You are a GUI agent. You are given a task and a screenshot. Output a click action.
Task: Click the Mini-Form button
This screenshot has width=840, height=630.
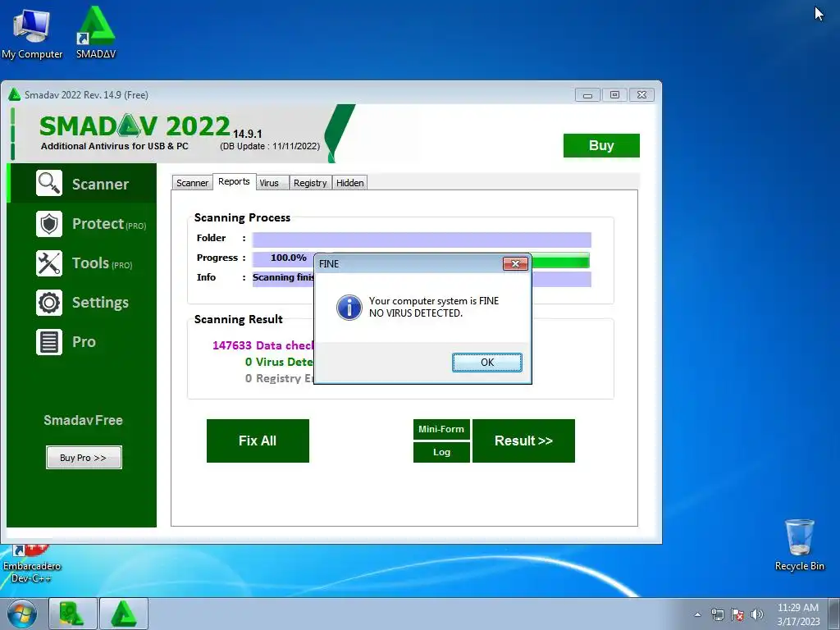pyautogui.click(x=441, y=429)
